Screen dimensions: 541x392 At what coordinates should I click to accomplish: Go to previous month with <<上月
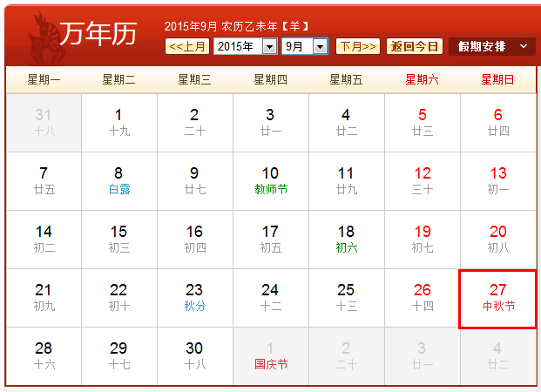coord(187,46)
